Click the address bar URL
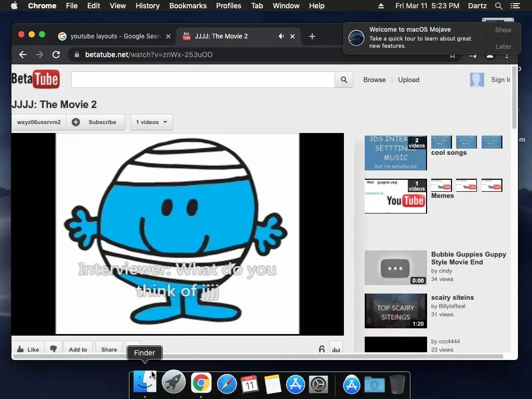The width and height of the screenshot is (532, 399). point(149,55)
